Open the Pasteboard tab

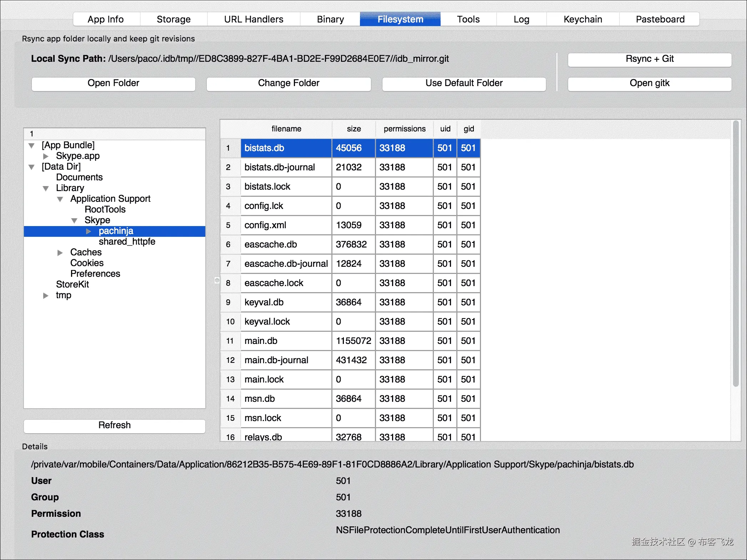[x=660, y=19]
